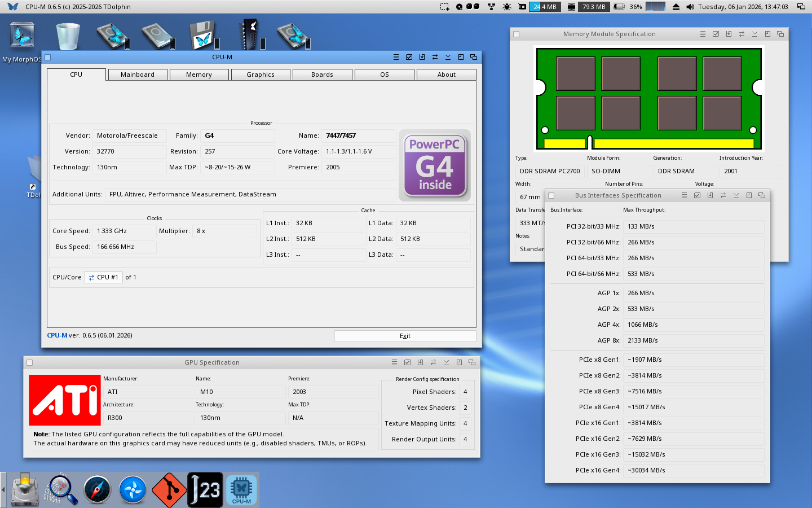Open the compass browser icon in the dock
The image size is (812, 508).
pyautogui.click(x=97, y=489)
